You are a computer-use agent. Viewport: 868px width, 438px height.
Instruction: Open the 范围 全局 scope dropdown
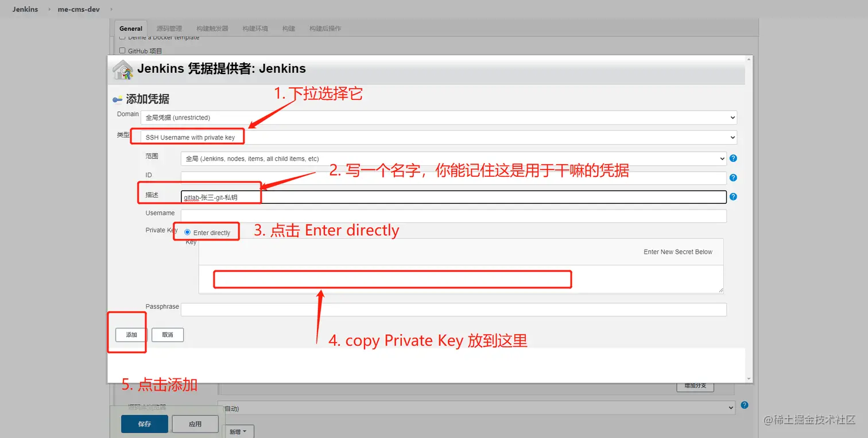[x=454, y=158]
